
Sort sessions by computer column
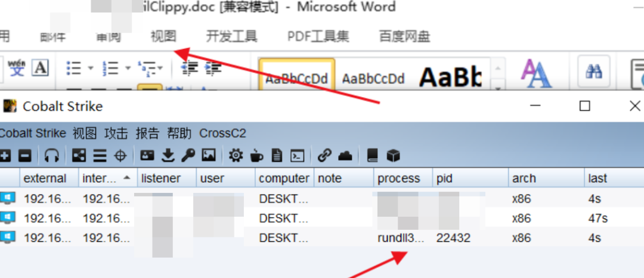(284, 179)
